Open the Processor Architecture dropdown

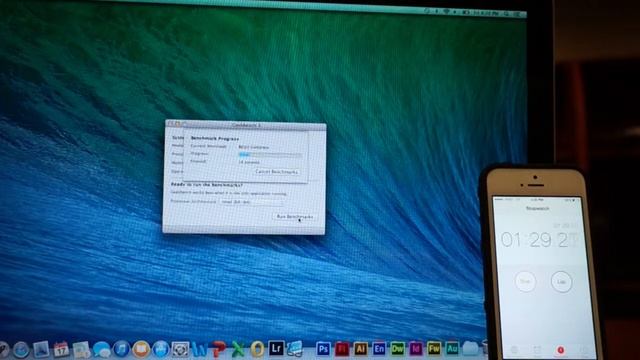(x=251, y=202)
